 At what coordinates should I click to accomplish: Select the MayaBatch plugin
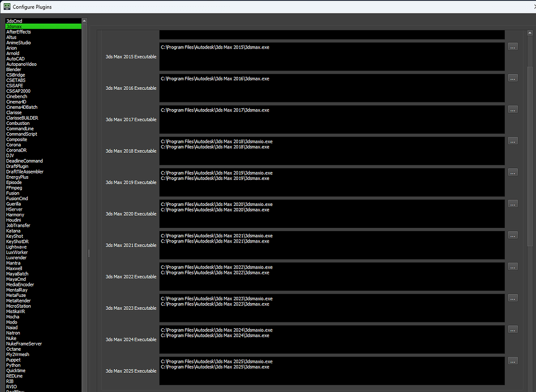pos(17,274)
